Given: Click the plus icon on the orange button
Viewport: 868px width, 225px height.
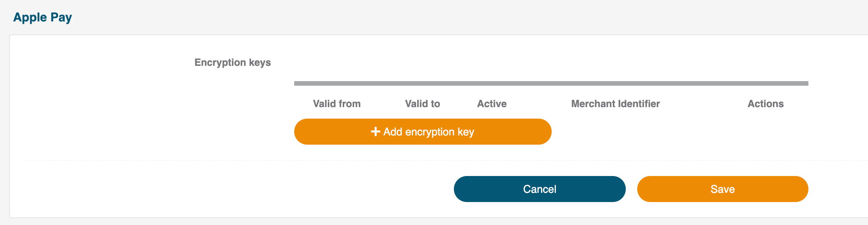Looking at the screenshot, I should tap(375, 132).
